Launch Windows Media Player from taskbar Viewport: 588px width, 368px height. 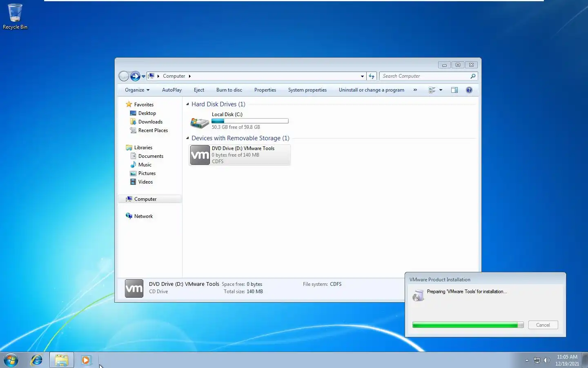[86, 360]
